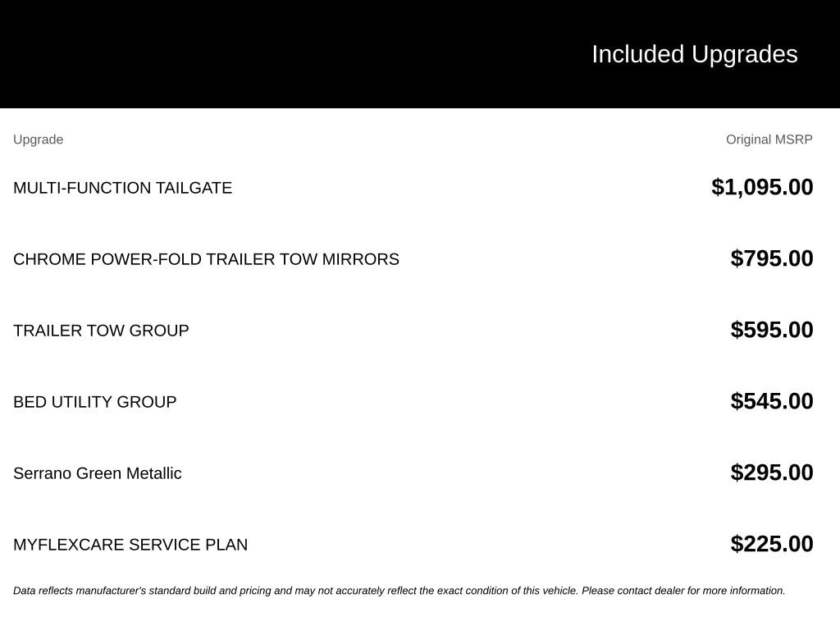Select CHROME POWER-FOLD TRAILER TOW MIRRORS row
This screenshot has width=840, height=630.
coord(413,258)
